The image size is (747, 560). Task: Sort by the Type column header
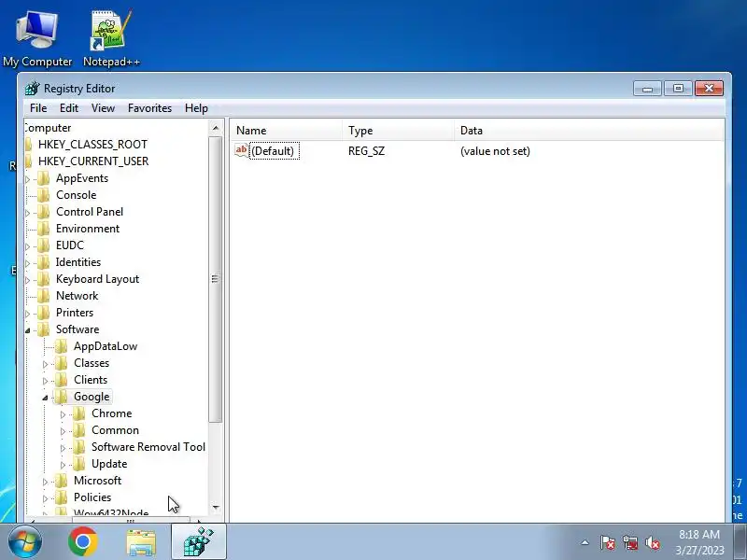[x=398, y=131]
